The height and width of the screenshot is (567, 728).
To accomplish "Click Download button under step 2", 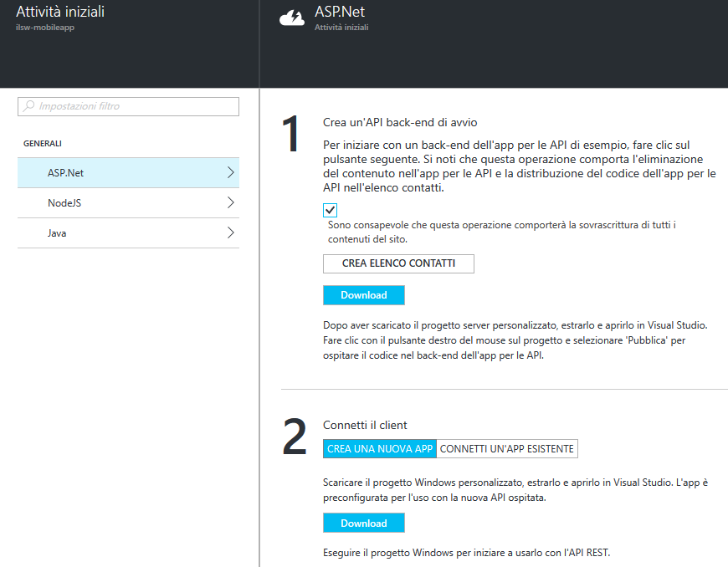I will [363, 523].
